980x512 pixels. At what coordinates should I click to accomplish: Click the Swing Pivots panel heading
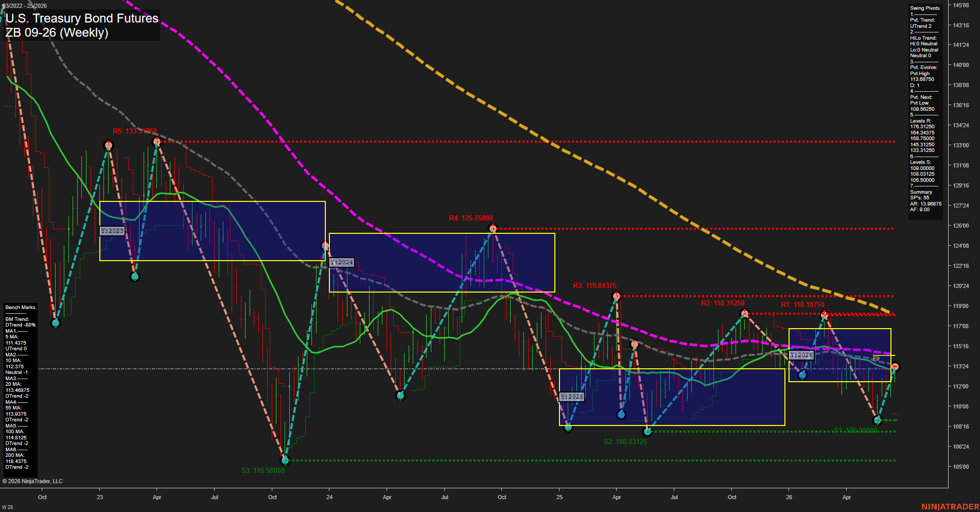click(x=924, y=8)
